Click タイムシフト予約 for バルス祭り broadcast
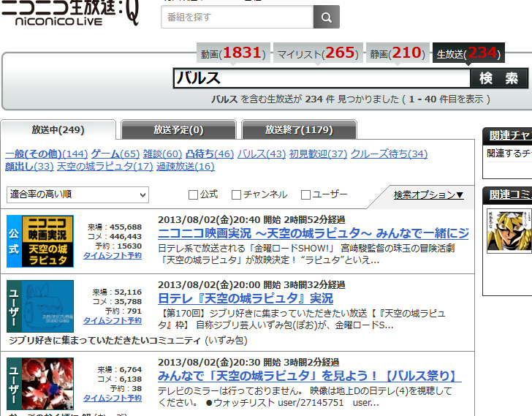532x416 pixels. click(x=113, y=398)
